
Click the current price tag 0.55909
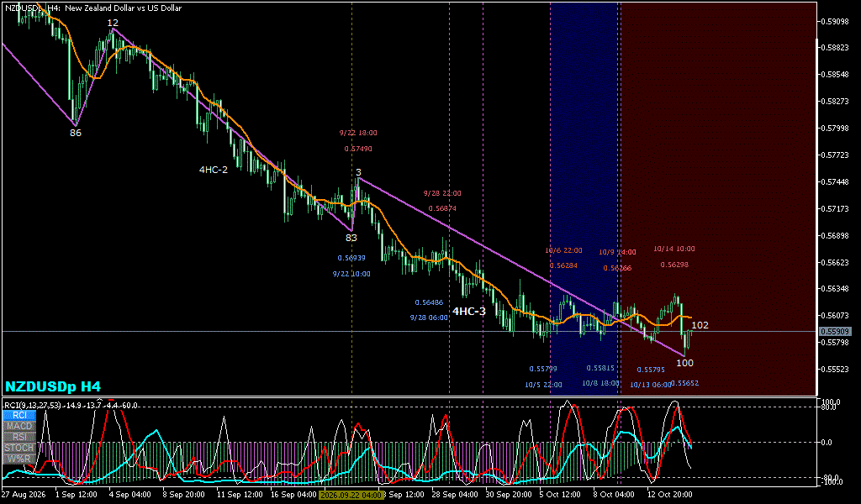click(835, 331)
